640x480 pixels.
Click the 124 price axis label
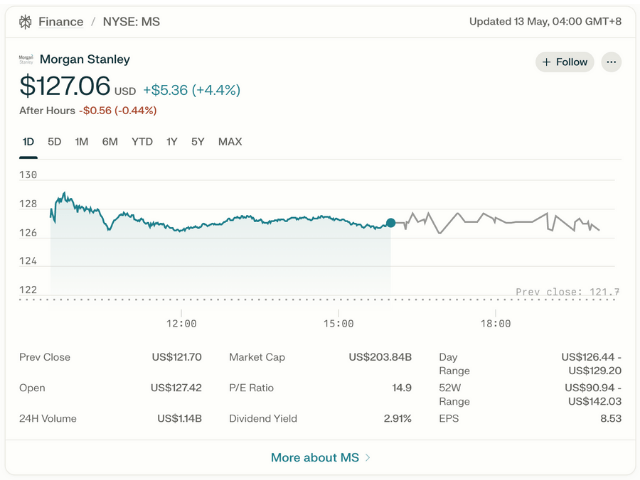click(28, 261)
